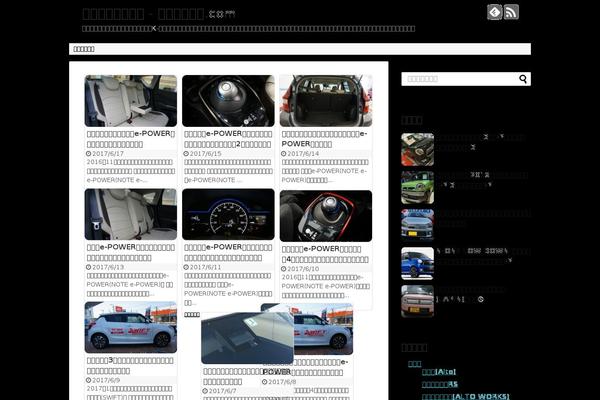This screenshot has height=400, width=600.
Task: Open sidebar blue car thumbnail
Action: [417, 263]
